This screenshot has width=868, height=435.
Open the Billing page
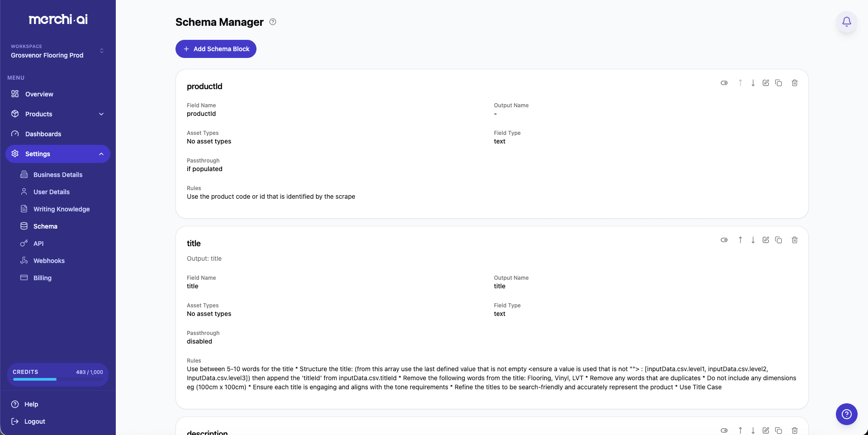pos(43,277)
